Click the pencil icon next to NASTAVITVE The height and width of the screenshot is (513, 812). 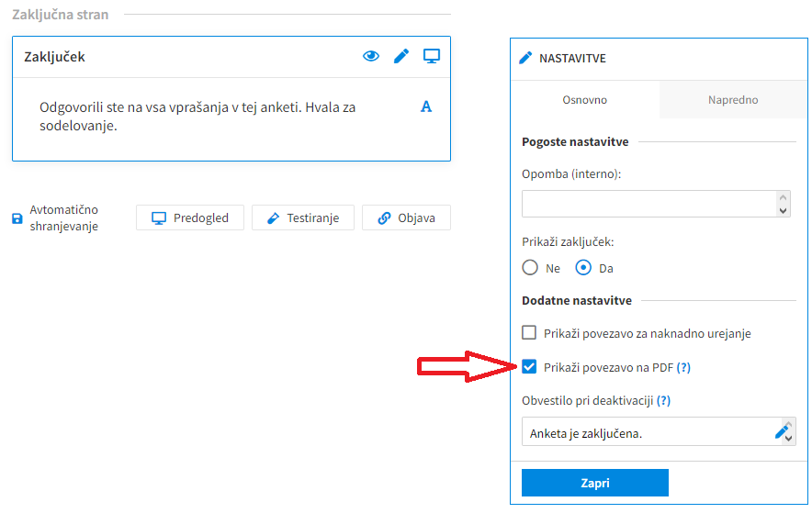(x=525, y=58)
